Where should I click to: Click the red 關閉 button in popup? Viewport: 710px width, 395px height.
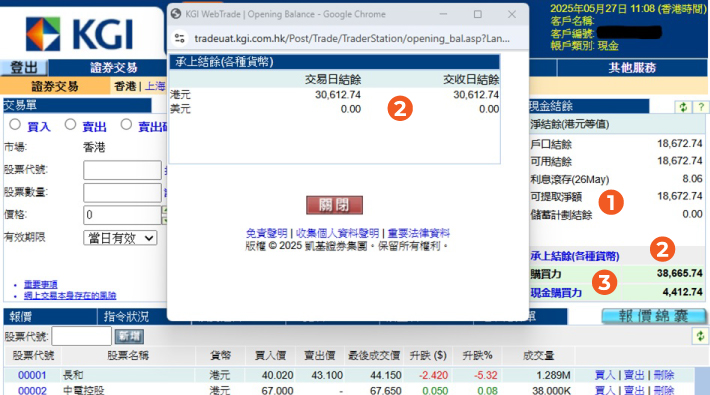[334, 205]
